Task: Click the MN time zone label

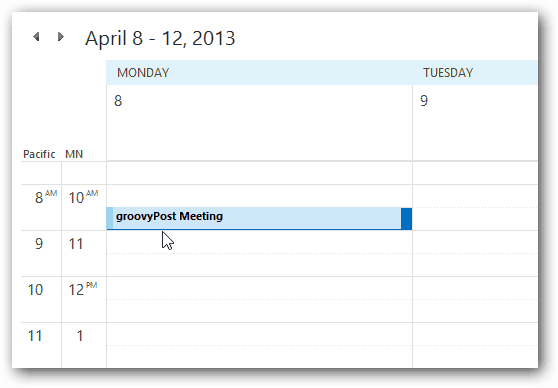Action: [74, 154]
